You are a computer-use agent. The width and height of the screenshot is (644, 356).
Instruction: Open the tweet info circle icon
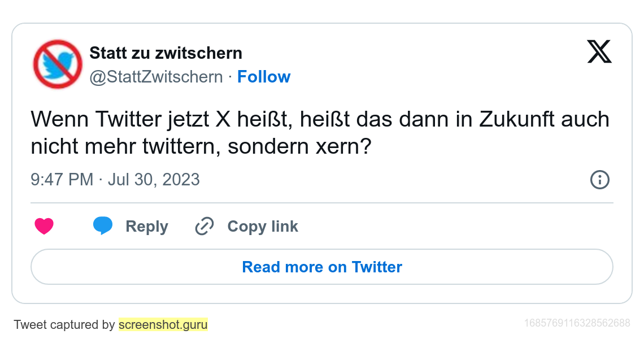coord(599,180)
